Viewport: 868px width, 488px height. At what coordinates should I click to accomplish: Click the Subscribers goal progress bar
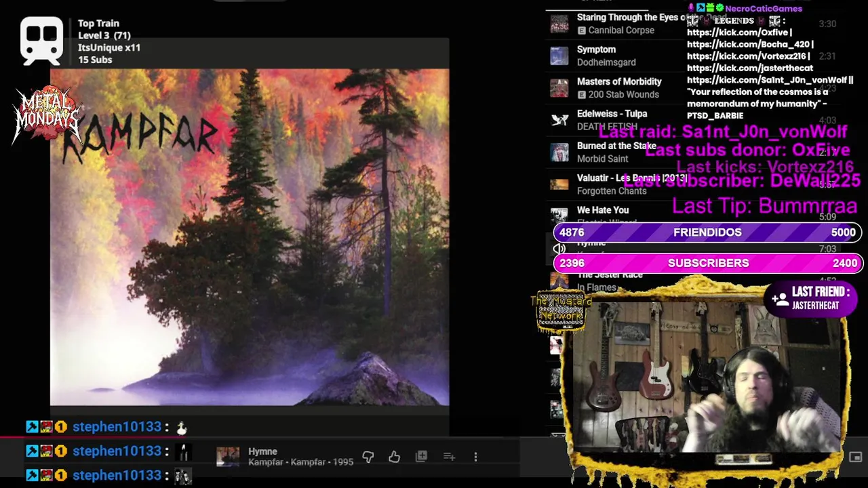[707, 263]
